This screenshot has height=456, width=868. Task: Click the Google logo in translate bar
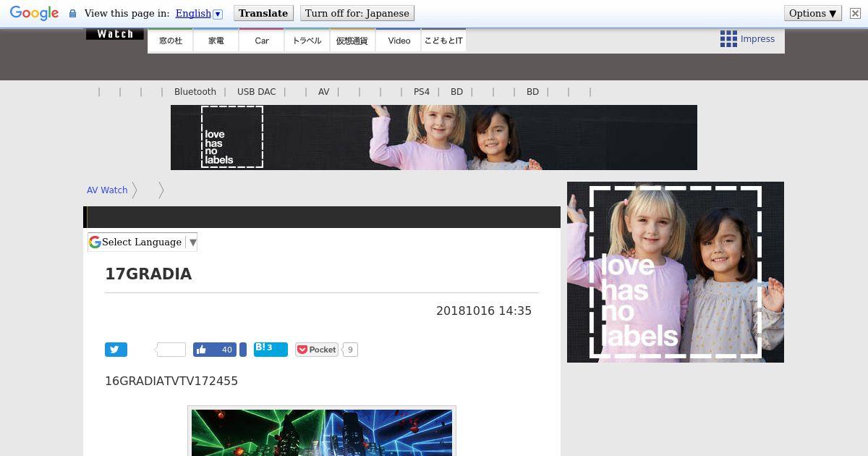34,13
